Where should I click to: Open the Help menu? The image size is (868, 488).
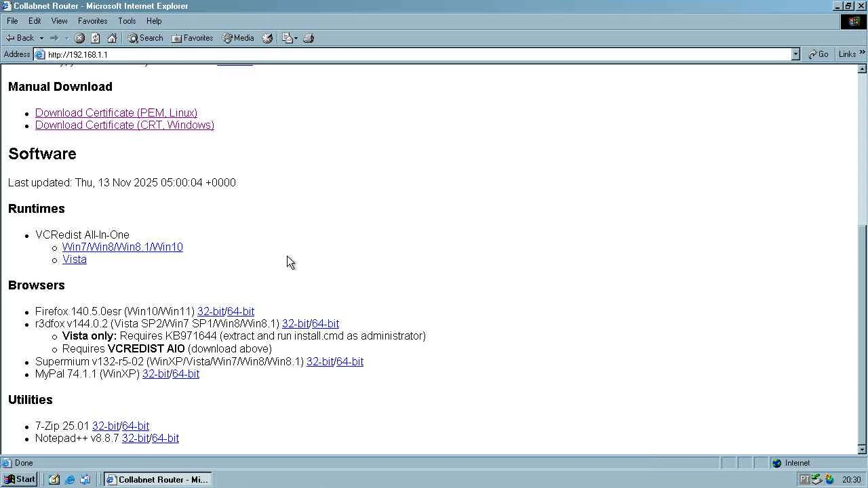coord(154,21)
